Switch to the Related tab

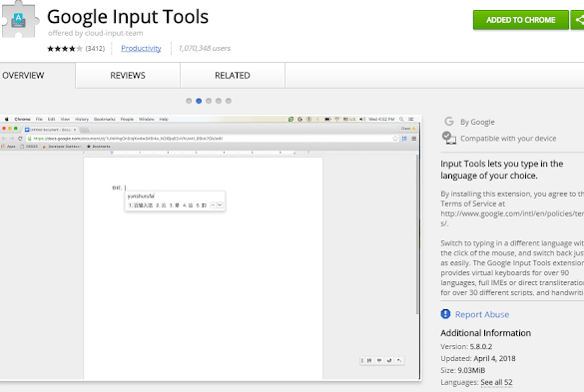pyautogui.click(x=233, y=76)
